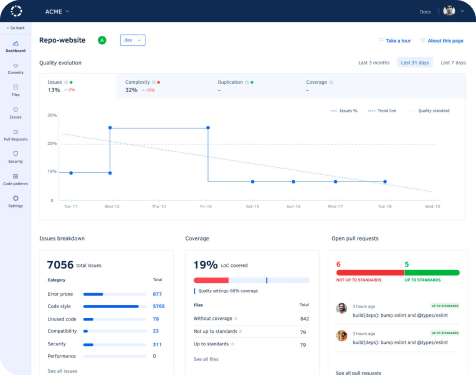Click the Wed 12 peak data point

pyautogui.click(x=110, y=128)
